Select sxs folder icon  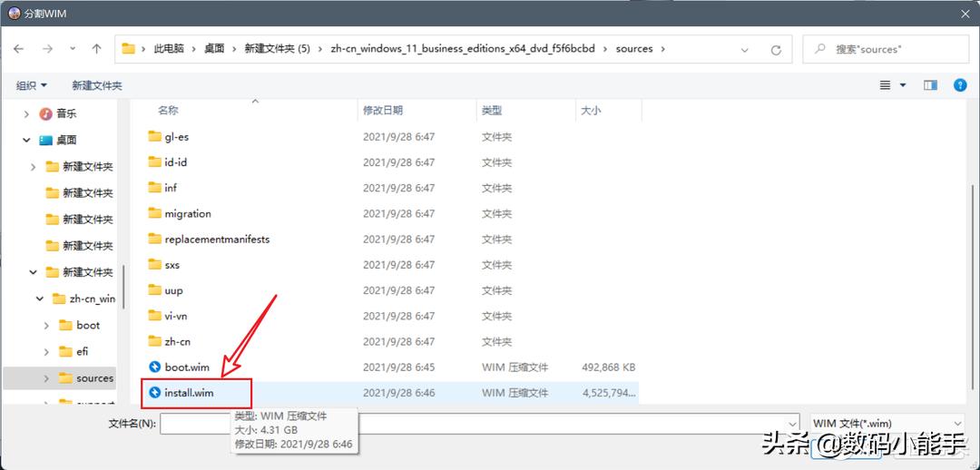pyautogui.click(x=155, y=264)
